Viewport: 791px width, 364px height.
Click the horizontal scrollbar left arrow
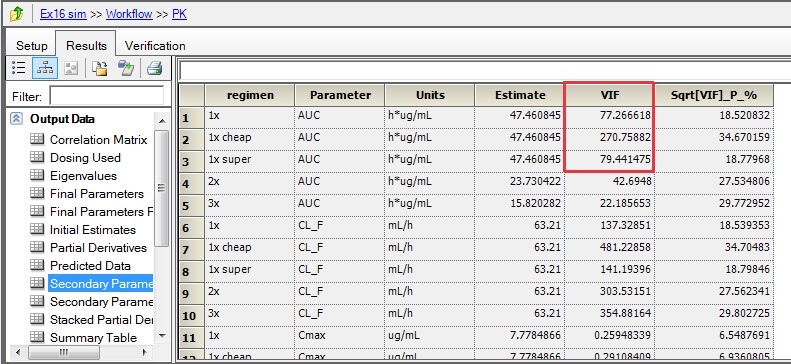[18, 352]
